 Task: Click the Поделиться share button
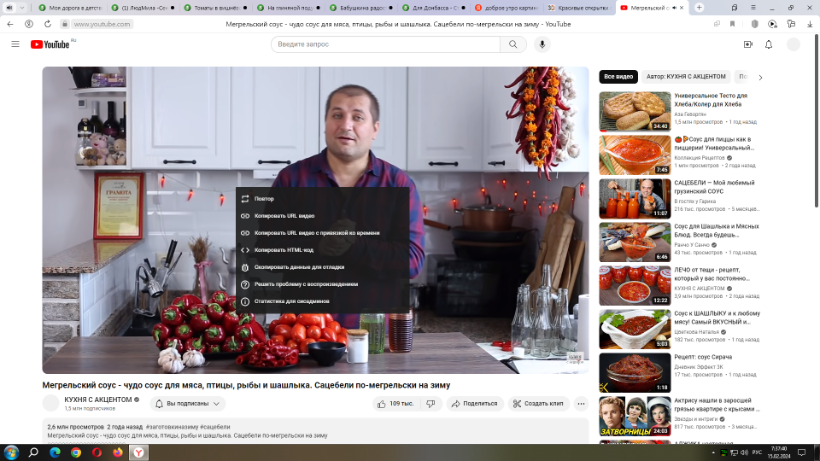tap(473, 404)
